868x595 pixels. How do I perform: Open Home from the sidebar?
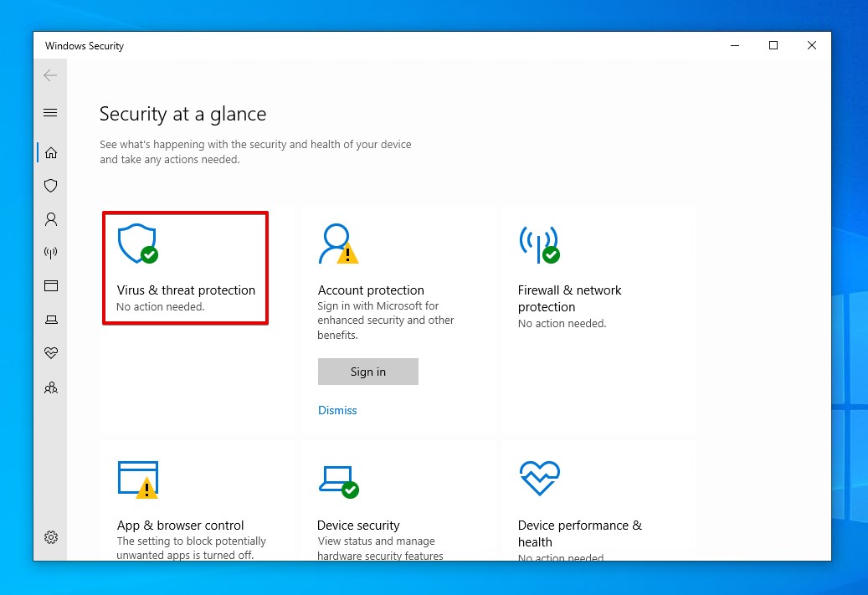[50, 152]
